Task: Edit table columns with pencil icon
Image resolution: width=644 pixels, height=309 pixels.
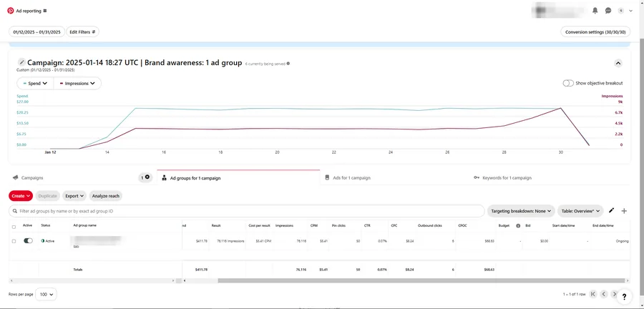Action: point(611,210)
